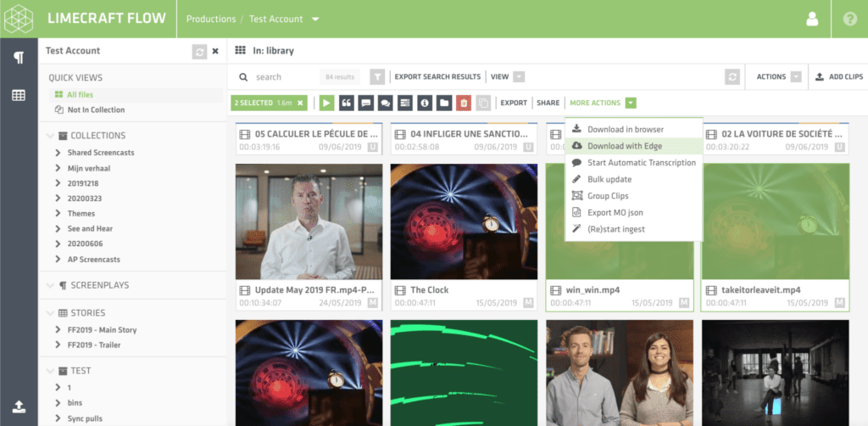
Task: Open the VIEW dropdown arrow
Action: pyautogui.click(x=519, y=77)
